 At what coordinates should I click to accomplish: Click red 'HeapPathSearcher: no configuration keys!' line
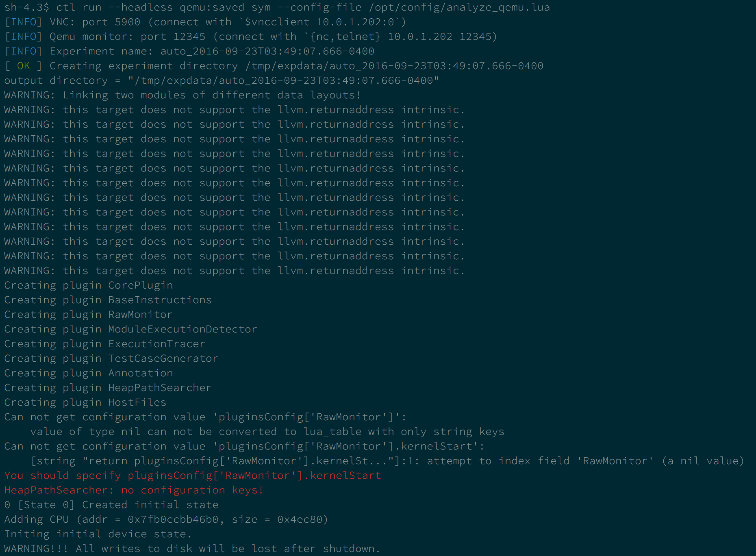tap(134, 490)
